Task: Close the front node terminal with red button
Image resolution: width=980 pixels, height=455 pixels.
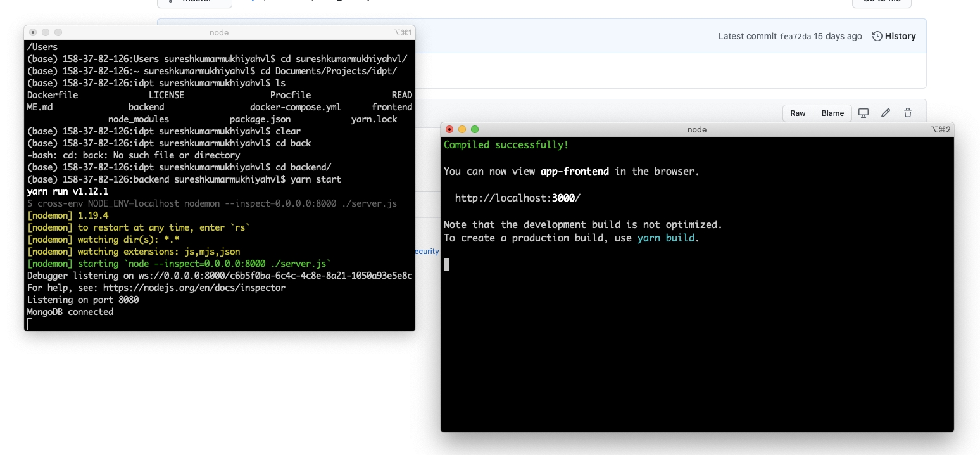Action: (x=449, y=129)
